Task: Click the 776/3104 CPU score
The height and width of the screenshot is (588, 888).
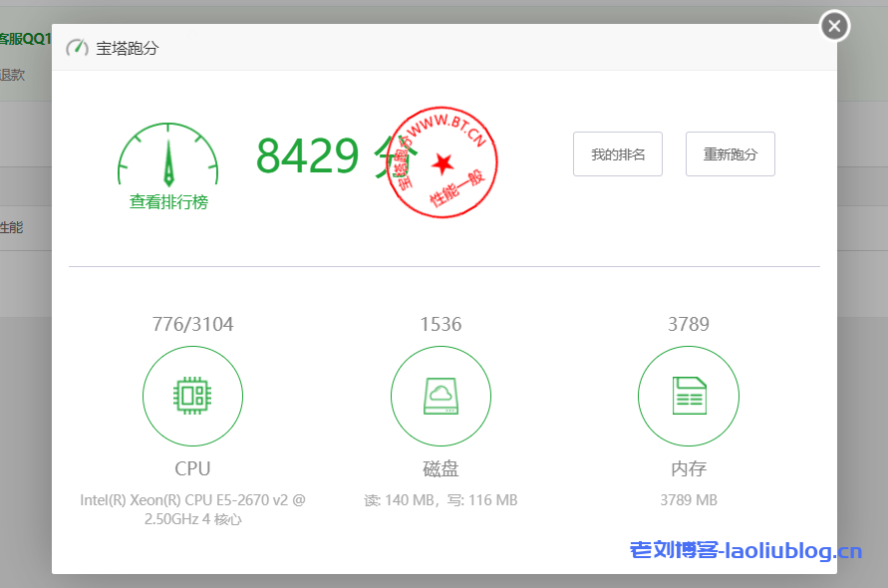Action: coord(192,323)
